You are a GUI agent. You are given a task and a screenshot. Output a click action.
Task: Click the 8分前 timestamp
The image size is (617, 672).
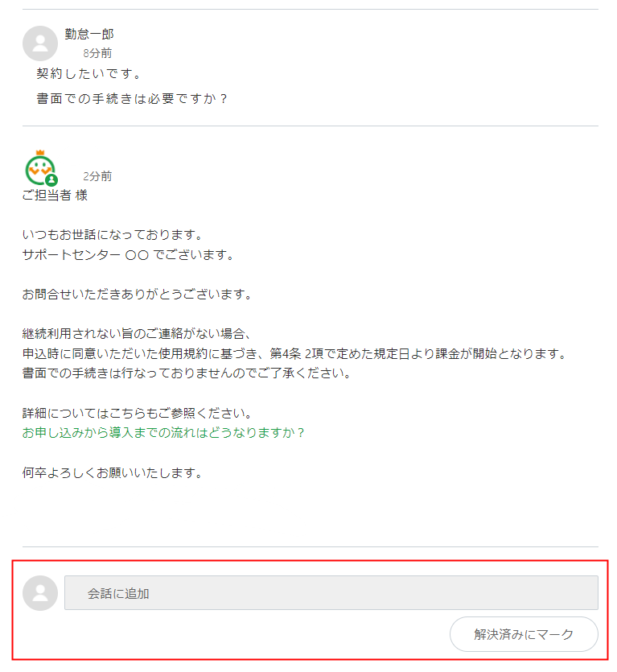coord(97,53)
